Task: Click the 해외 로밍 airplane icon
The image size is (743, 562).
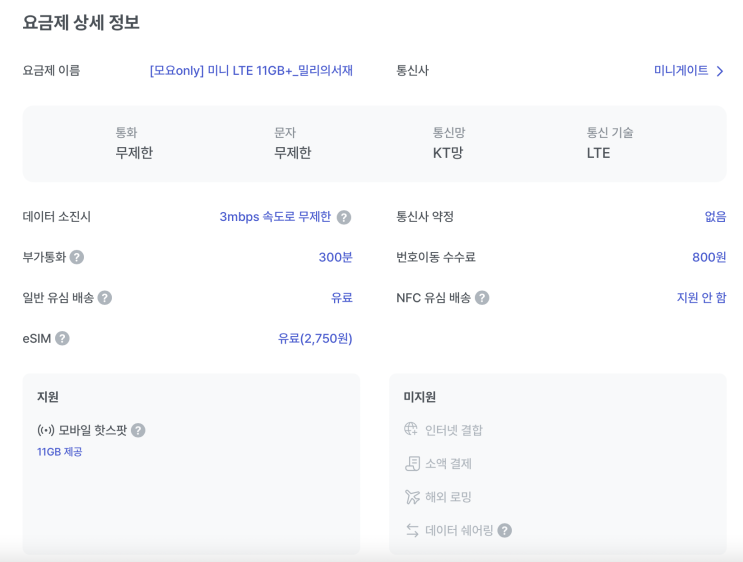Action: [x=412, y=497]
